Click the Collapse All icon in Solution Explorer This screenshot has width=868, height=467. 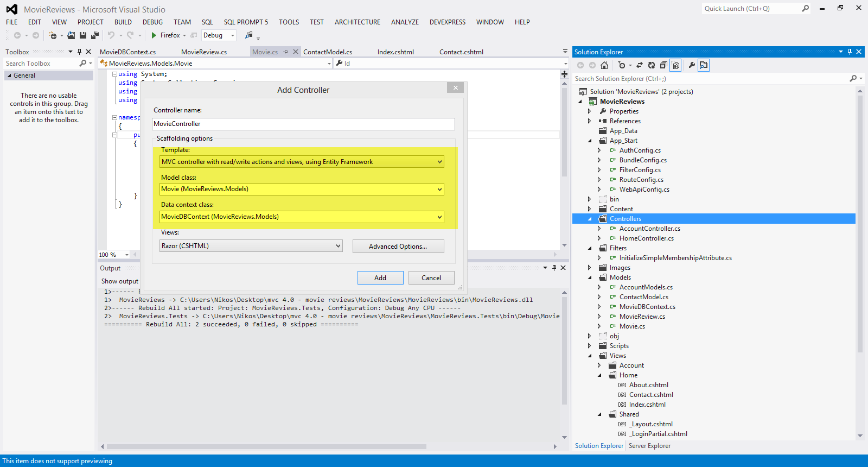(x=663, y=65)
